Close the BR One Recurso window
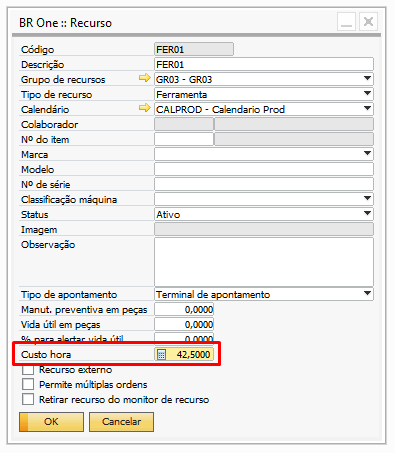This screenshot has height=453, width=395. point(368,22)
